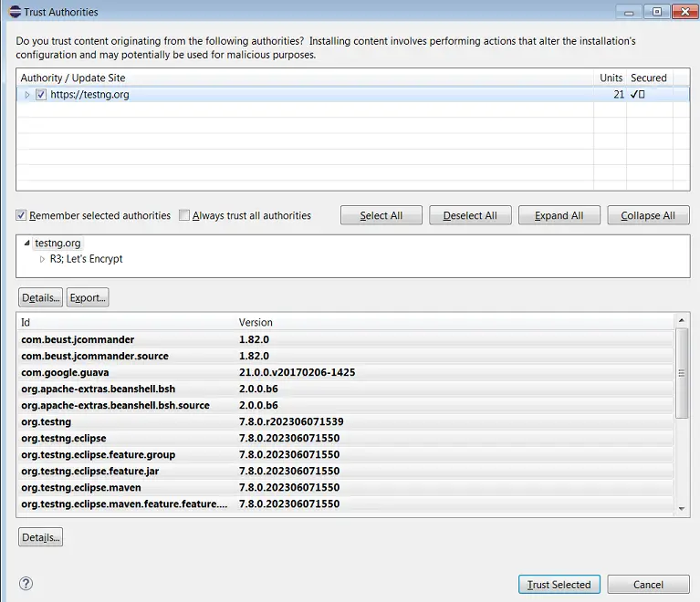Viewport: 700px width, 602px height.
Task: Click version 21.0.0.v20170206-1425
Action: coord(297,372)
